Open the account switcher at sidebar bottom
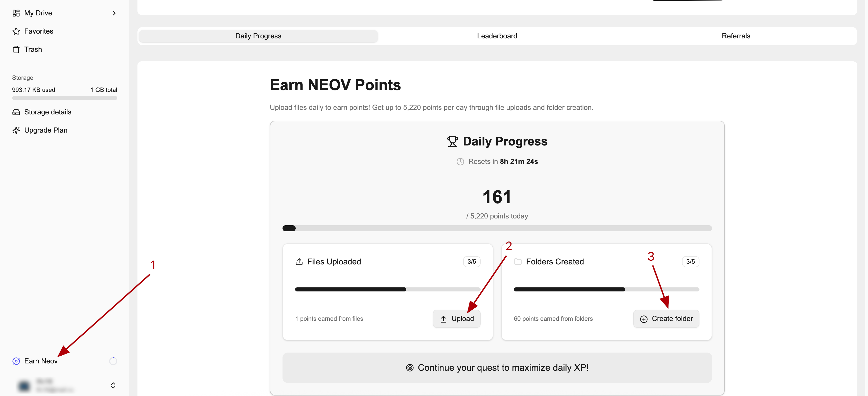 point(113,385)
